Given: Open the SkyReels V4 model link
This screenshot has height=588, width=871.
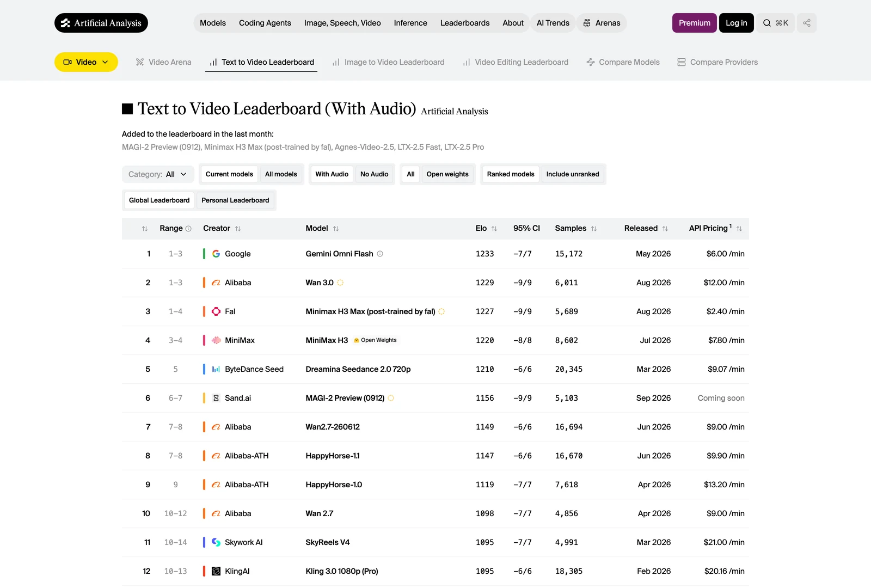Looking at the screenshot, I should click(x=328, y=542).
